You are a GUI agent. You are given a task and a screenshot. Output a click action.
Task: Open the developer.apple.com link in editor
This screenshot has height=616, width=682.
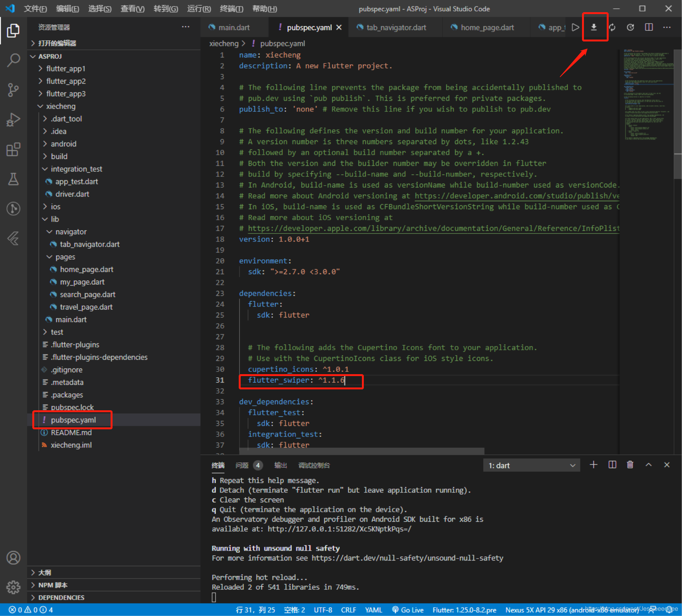[434, 228]
